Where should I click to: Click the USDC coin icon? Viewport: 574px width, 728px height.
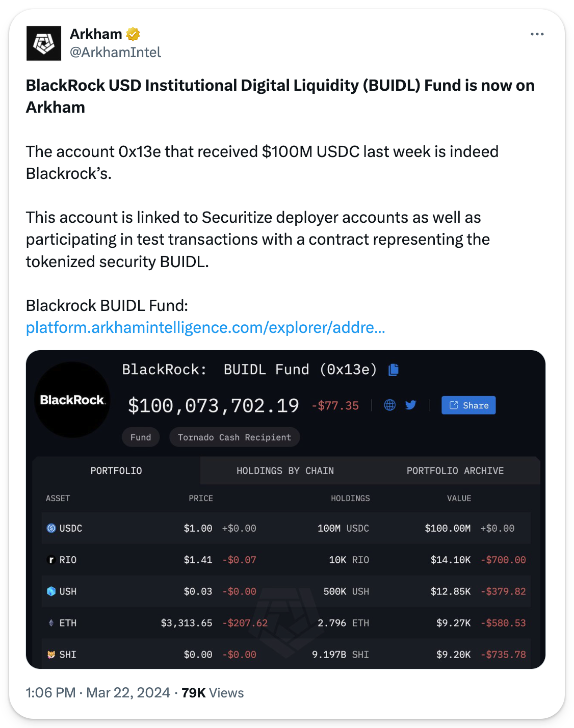click(x=51, y=528)
